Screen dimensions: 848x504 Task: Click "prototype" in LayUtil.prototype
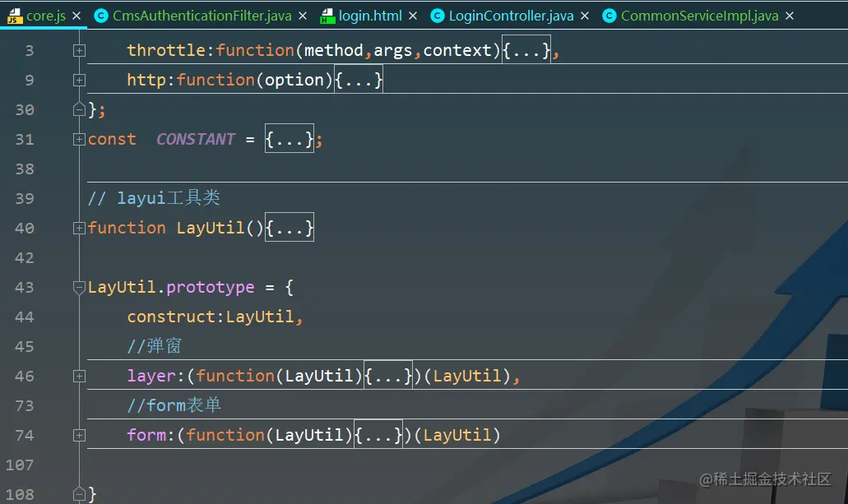point(211,287)
